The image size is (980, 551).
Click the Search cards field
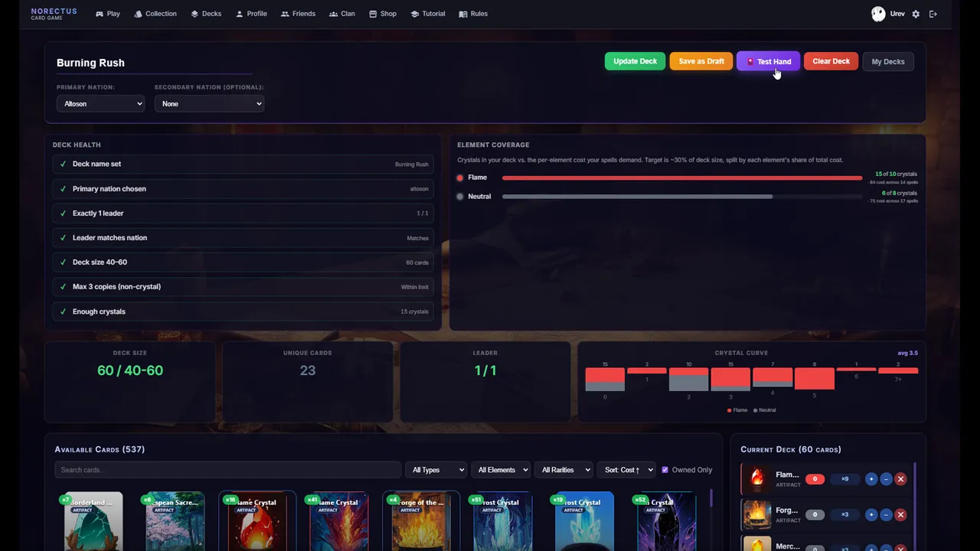coord(228,470)
